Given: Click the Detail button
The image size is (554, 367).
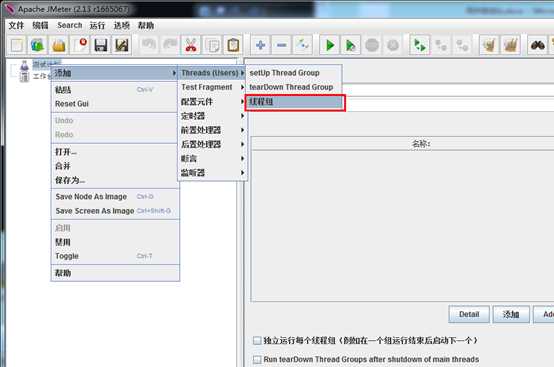Looking at the screenshot, I should pos(469,314).
